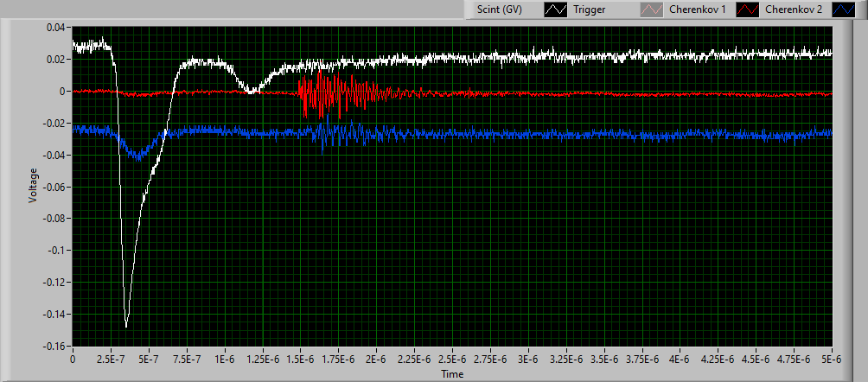868x382 pixels.
Task: Click the -0.04 Voltage axis tick
Action: coord(54,155)
